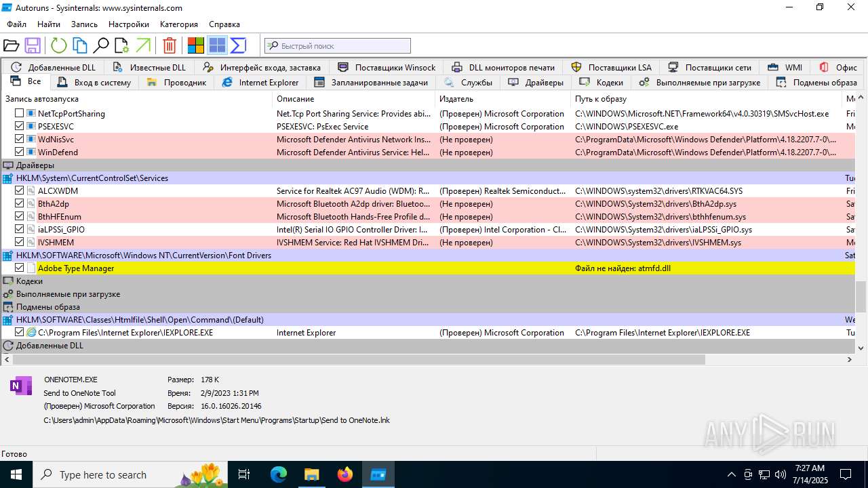Click the sigma VirusTotal toolbar icon
The height and width of the screenshot is (488, 868).
coord(238,45)
